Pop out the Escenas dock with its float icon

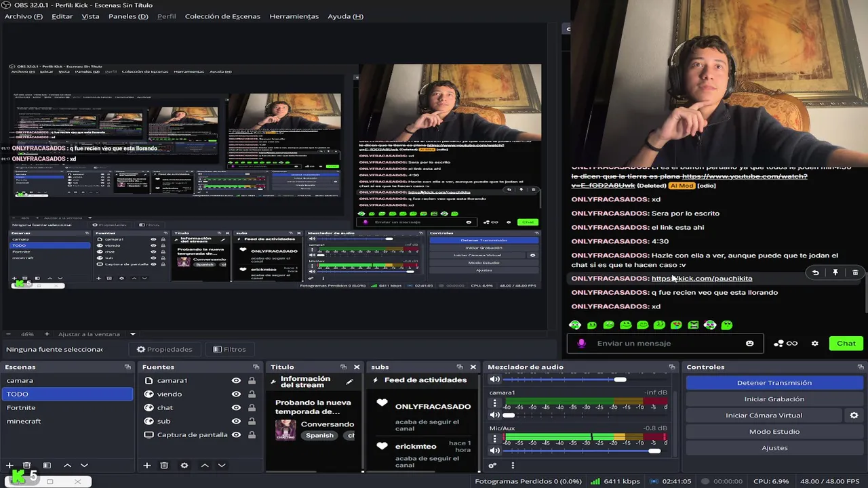click(127, 367)
